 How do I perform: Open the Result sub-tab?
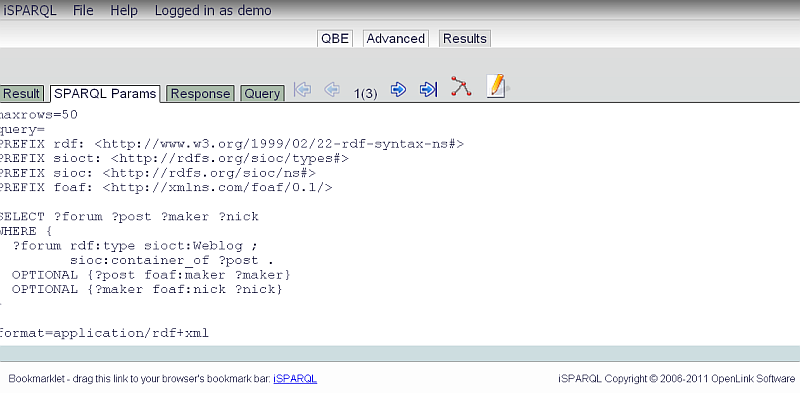click(x=22, y=93)
